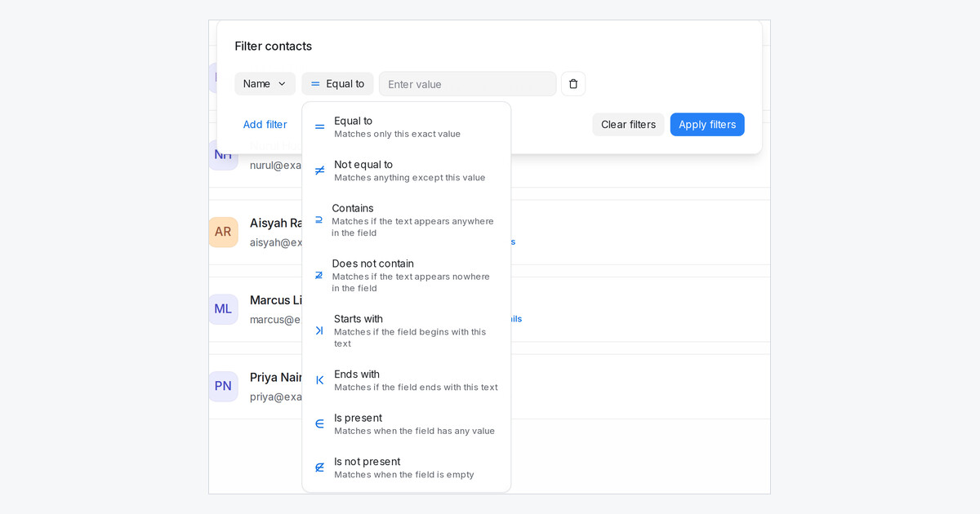Apply the filters with the blue button
This screenshot has height=514, width=980.
[707, 124]
